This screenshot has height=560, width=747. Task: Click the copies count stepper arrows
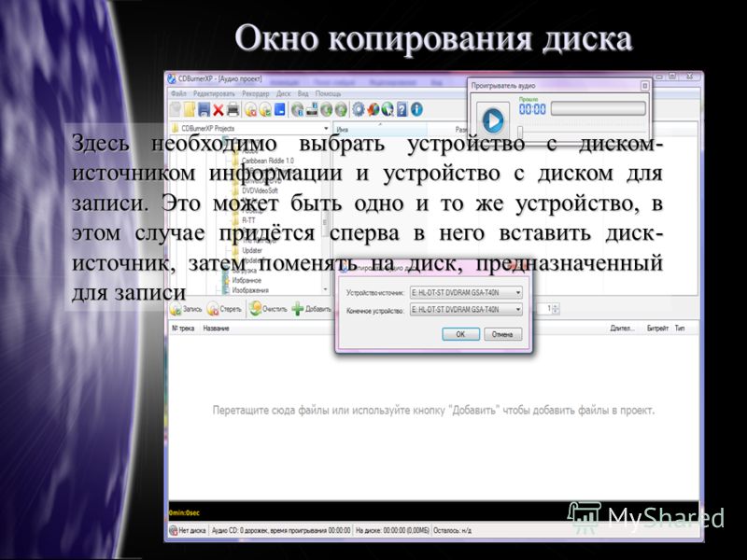coord(555,309)
